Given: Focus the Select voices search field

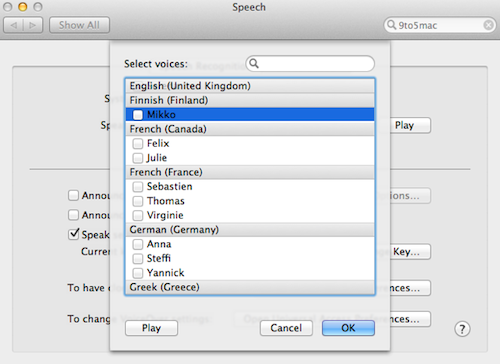Looking at the screenshot, I should pos(310,63).
